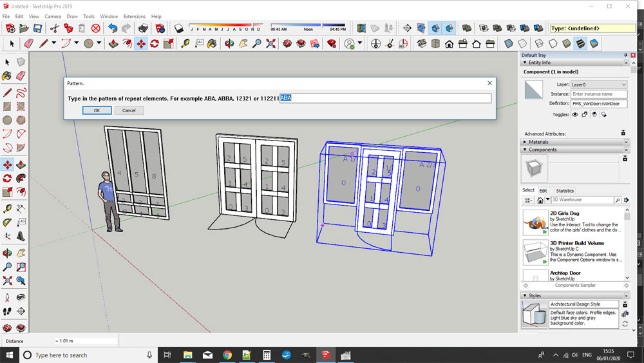The height and width of the screenshot is (363, 644).
Task: Expand the Materials panel
Action: [x=538, y=142]
